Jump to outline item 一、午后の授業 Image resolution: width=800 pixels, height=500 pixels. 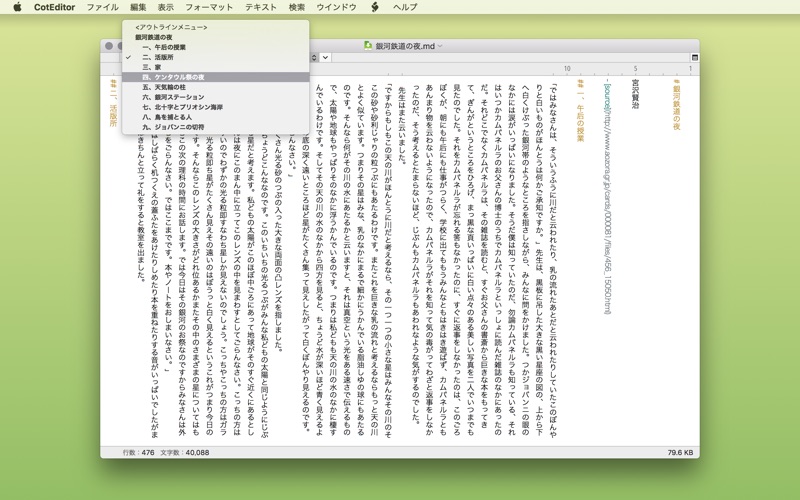(x=215, y=47)
